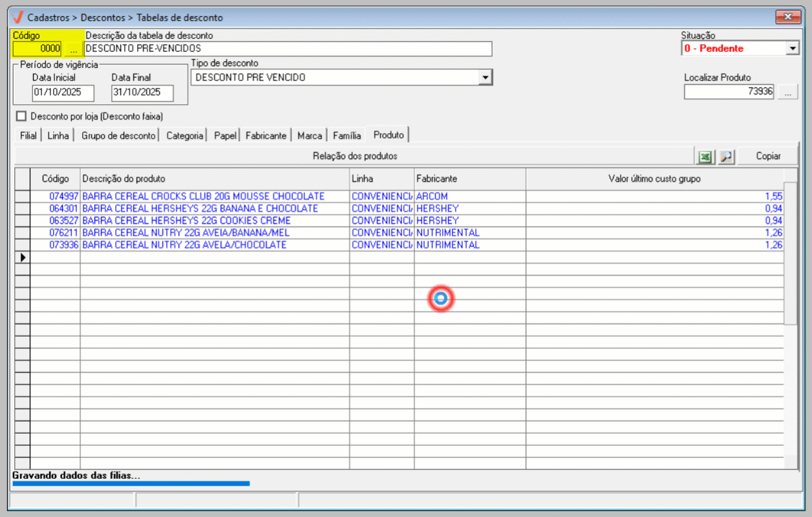Viewport: 812px width, 517px height.
Task: Open the Situação dropdown
Action: click(x=793, y=48)
